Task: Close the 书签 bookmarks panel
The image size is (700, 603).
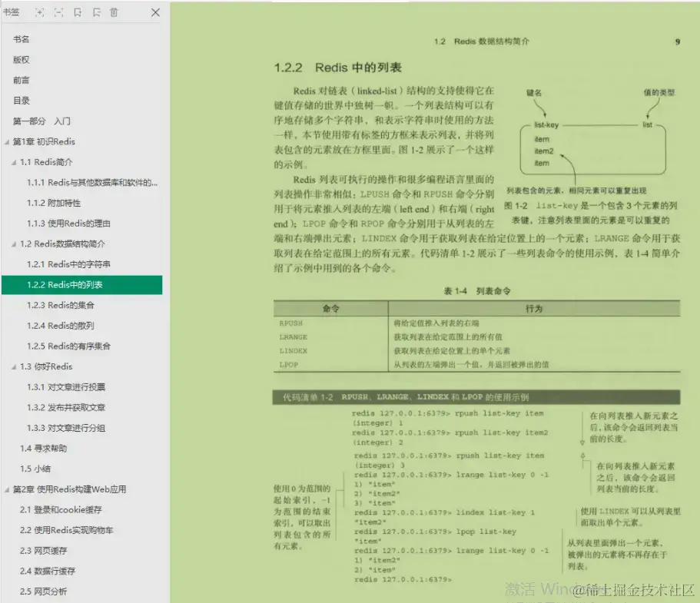Action: tap(155, 12)
